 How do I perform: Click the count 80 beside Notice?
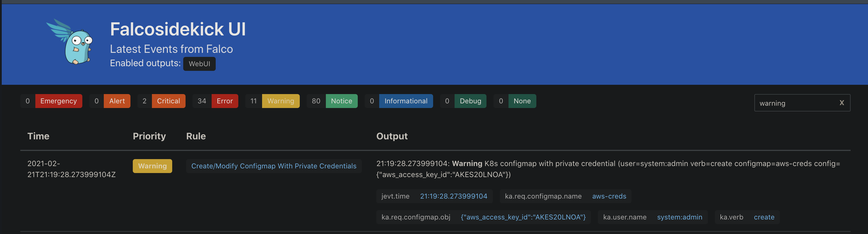316,101
